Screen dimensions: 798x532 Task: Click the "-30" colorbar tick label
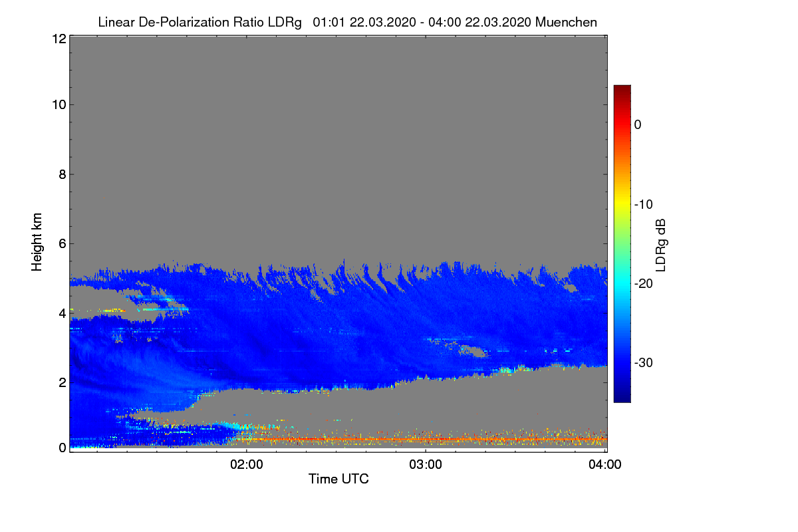[x=643, y=363]
